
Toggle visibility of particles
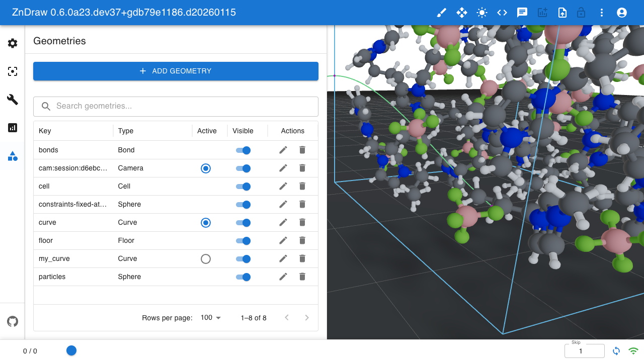pyautogui.click(x=244, y=277)
